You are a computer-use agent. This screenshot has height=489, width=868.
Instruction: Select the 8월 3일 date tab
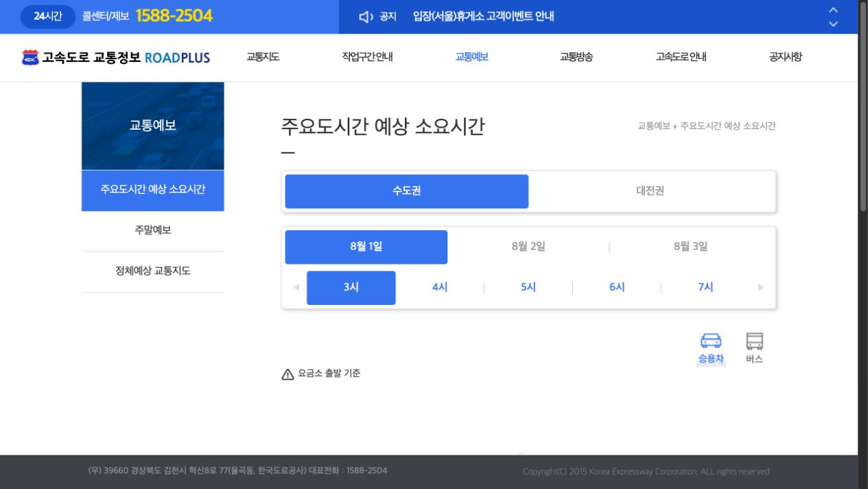691,247
